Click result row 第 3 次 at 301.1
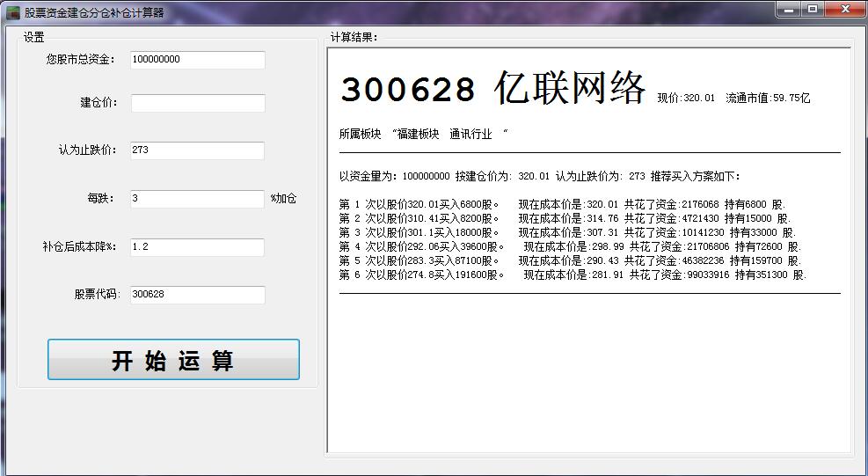 coord(568,233)
